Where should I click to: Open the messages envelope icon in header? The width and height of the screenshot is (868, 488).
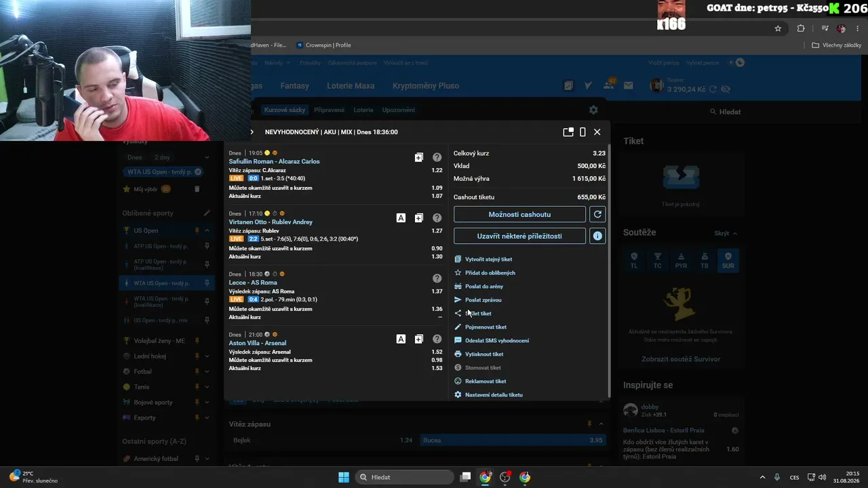[628, 85]
